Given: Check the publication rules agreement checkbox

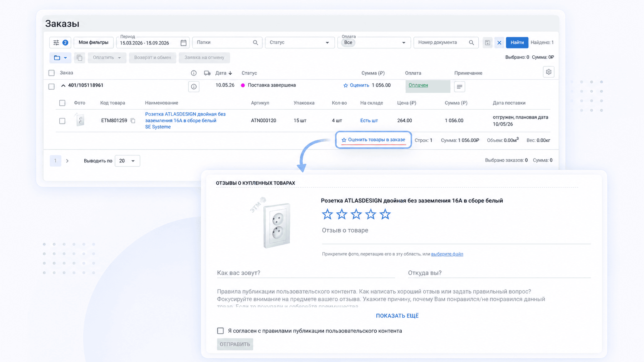Looking at the screenshot, I should [220, 331].
